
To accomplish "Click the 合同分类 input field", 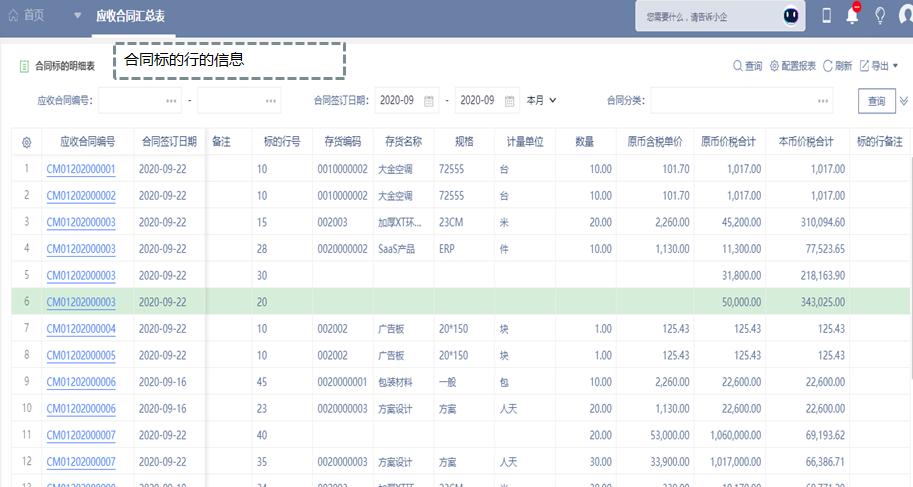I will pos(741,101).
